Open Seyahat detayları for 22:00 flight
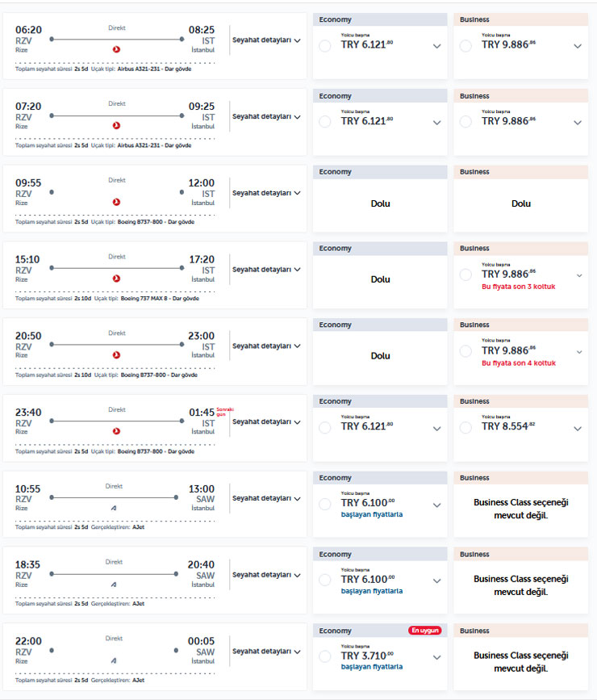This screenshot has height=700, width=597. [266, 652]
